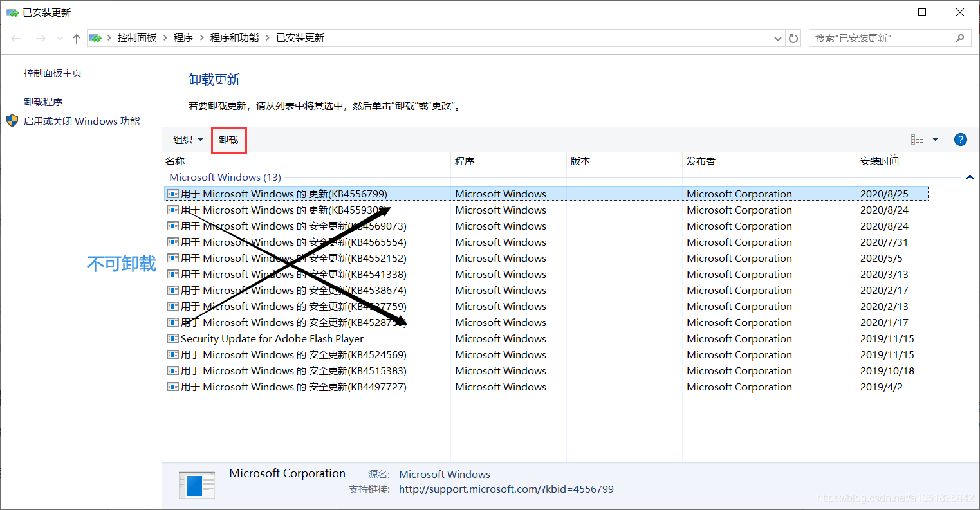Select security update KB4497727
Viewport: 980px width, 510px height.
546,387
